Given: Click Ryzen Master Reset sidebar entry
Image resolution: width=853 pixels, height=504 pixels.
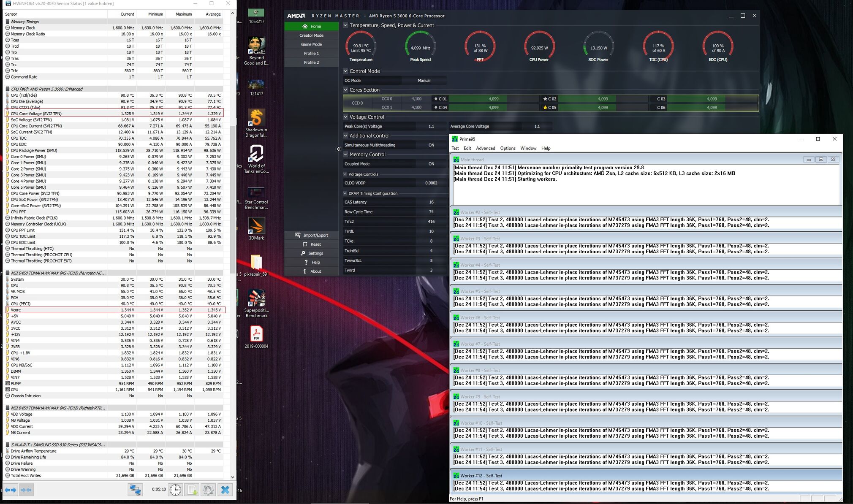Looking at the screenshot, I should pos(311,244).
